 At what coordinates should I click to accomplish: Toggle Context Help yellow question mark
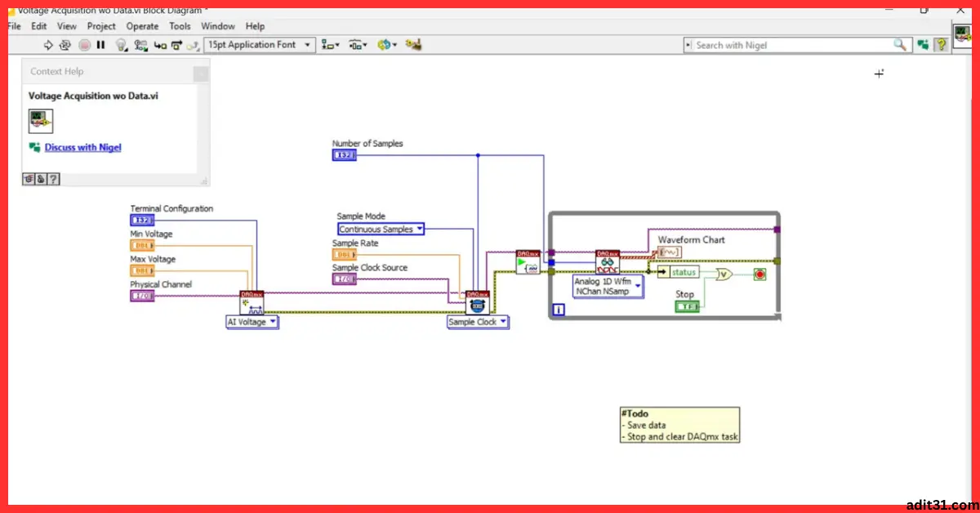click(942, 45)
